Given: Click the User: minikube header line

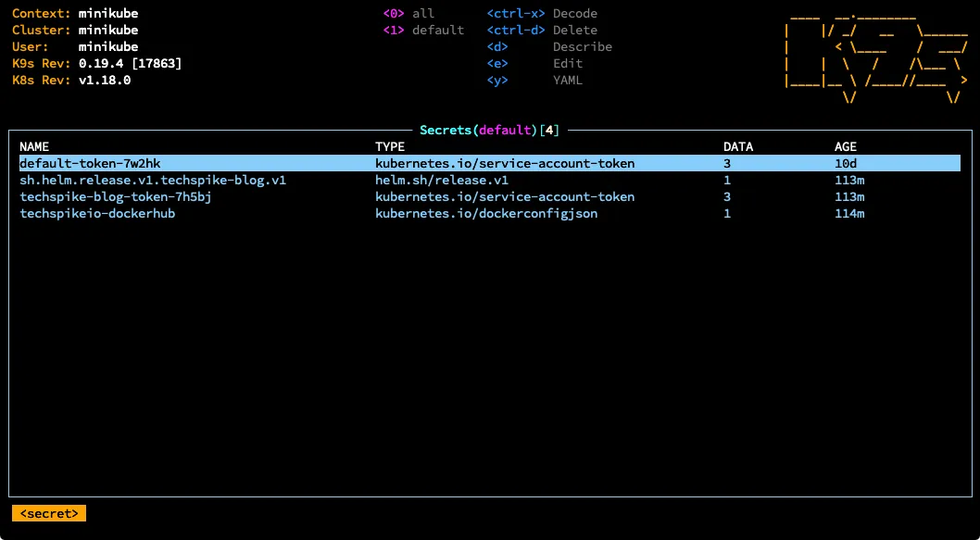Looking at the screenshot, I should coord(75,47).
